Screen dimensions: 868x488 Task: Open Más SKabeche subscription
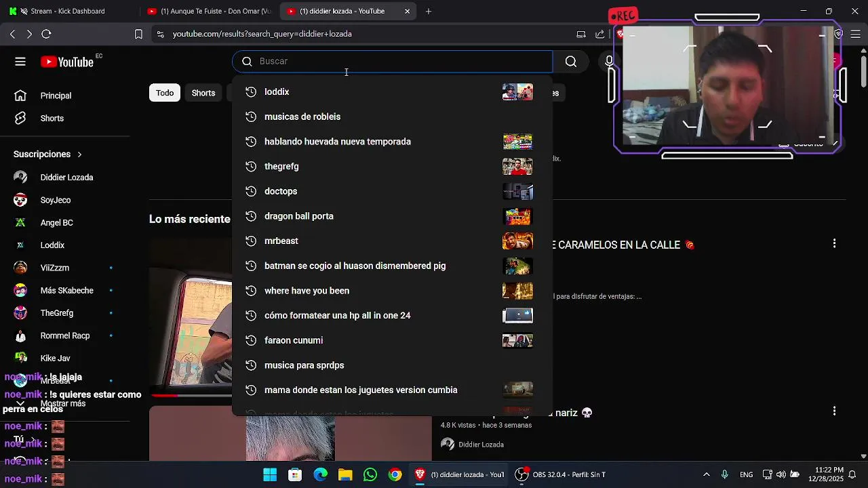[x=65, y=290]
